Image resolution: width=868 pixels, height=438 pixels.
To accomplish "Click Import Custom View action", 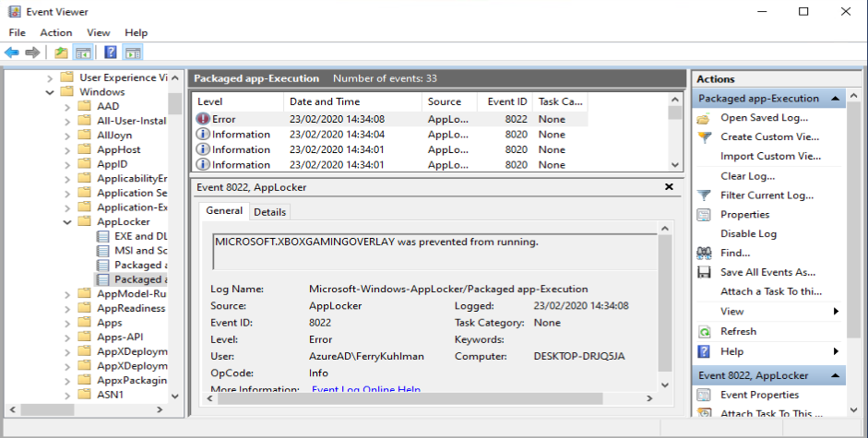I will pyautogui.click(x=770, y=156).
